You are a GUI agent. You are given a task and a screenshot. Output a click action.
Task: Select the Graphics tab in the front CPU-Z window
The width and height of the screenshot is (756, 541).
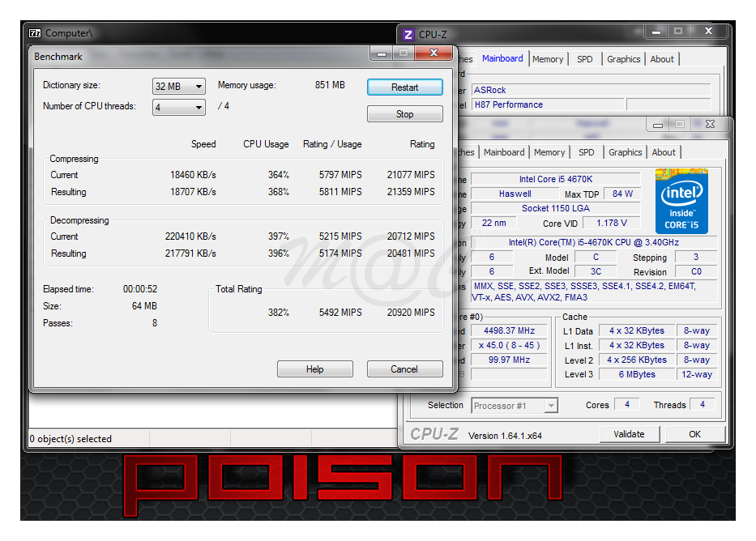coord(625,152)
